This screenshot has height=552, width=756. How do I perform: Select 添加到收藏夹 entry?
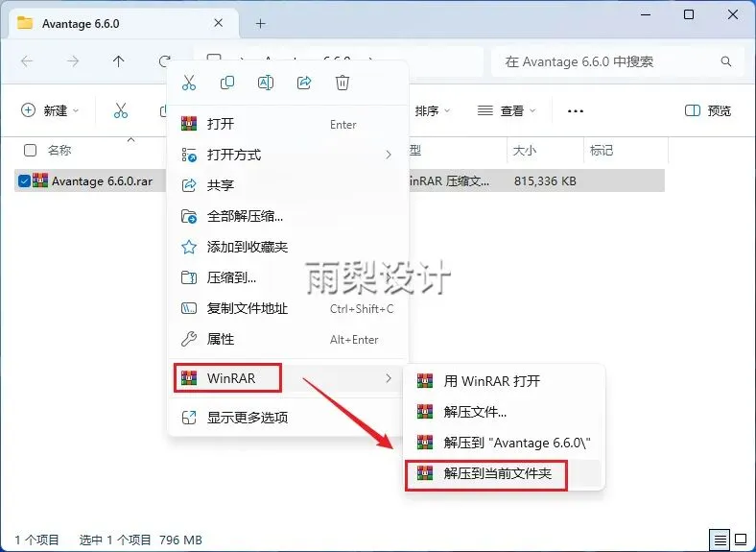pos(288,247)
